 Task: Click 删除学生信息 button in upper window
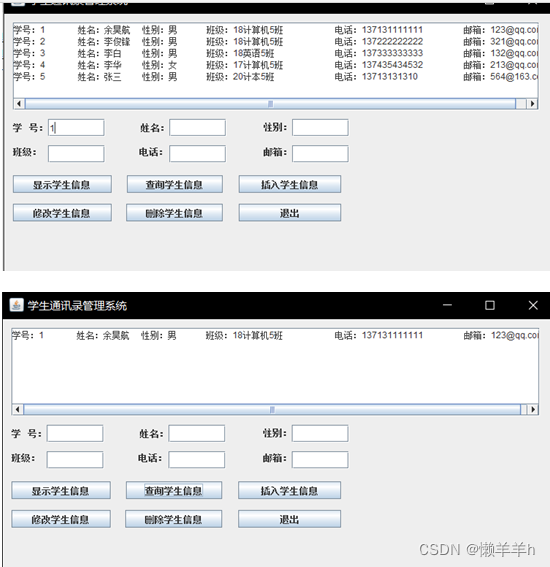[174, 213]
